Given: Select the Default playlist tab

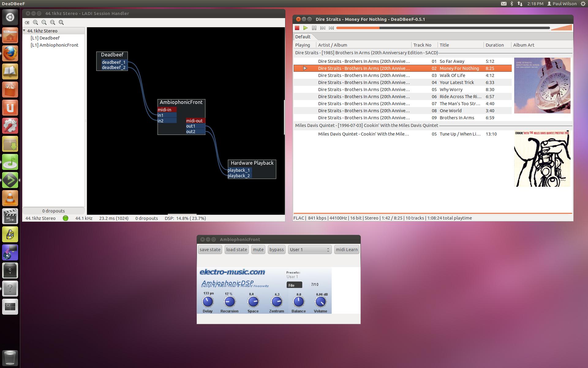Looking at the screenshot, I should pyautogui.click(x=303, y=37).
